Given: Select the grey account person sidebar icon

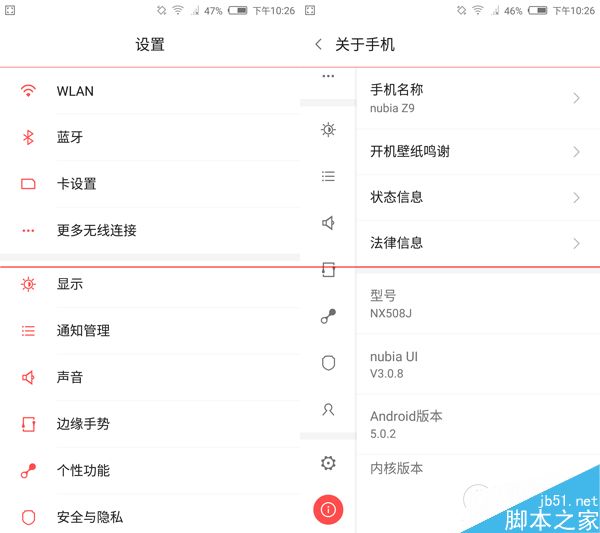Looking at the screenshot, I should [328, 409].
